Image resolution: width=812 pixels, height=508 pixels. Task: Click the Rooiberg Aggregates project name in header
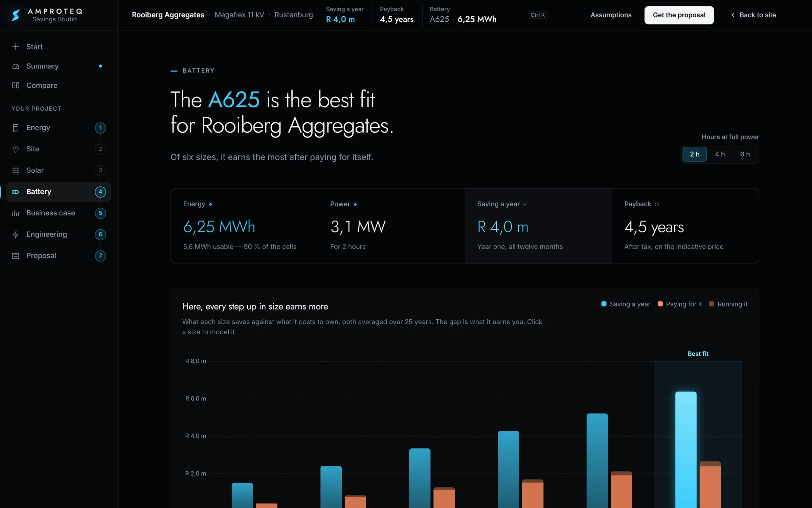point(168,15)
